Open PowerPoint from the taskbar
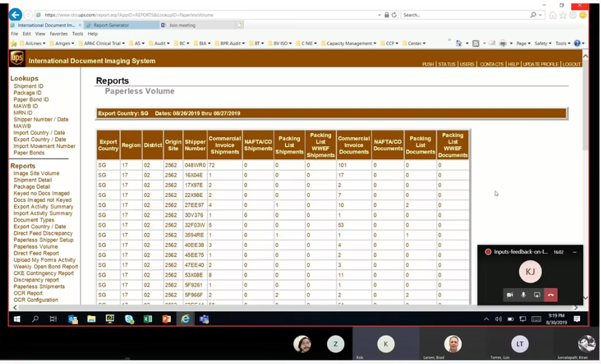Viewport: 601px width, 364px height. click(166, 319)
